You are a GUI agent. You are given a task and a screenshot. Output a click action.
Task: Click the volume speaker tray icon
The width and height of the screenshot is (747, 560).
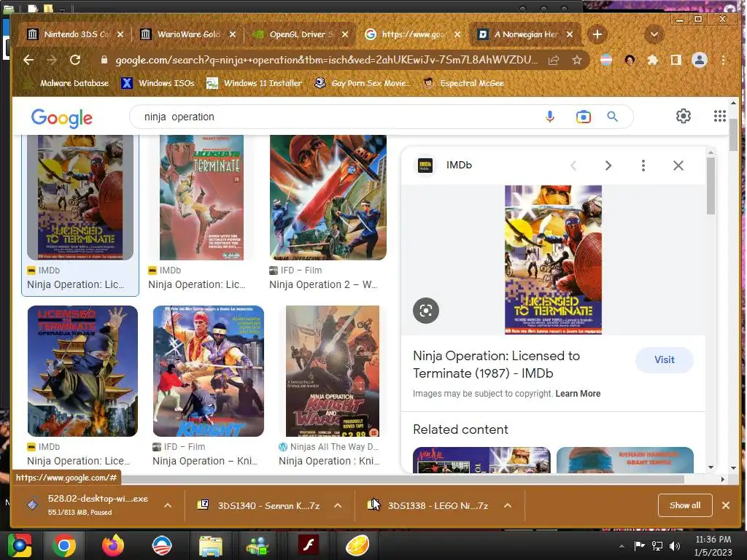point(675,546)
